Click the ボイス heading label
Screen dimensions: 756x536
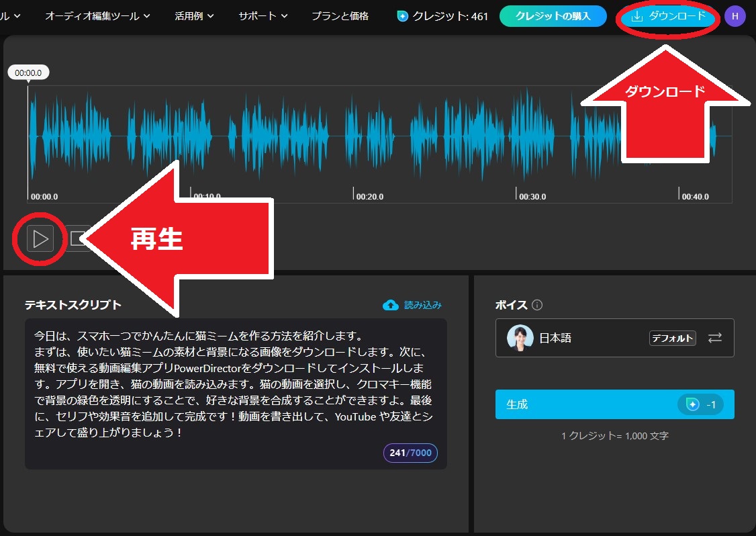click(512, 305)
